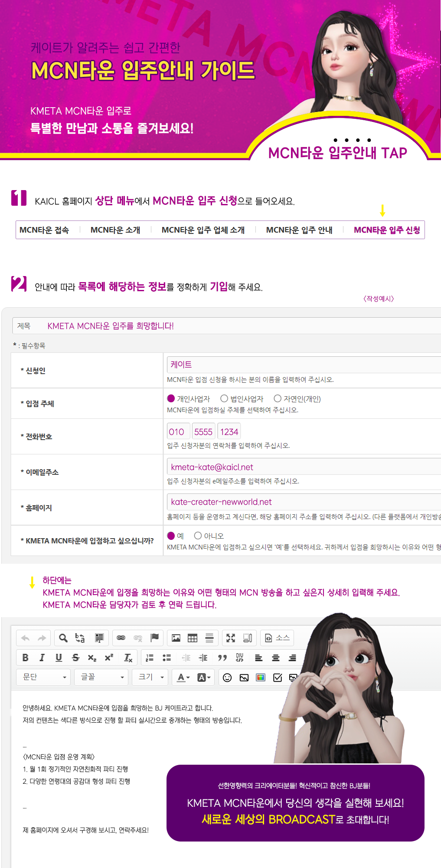Select the 법인사업자 radio button

[224, 398]
